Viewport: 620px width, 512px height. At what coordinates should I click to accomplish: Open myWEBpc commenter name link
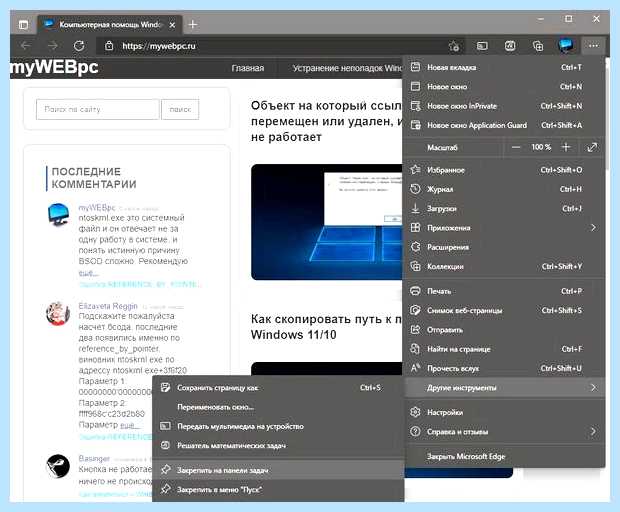click(x=97, y=208)
